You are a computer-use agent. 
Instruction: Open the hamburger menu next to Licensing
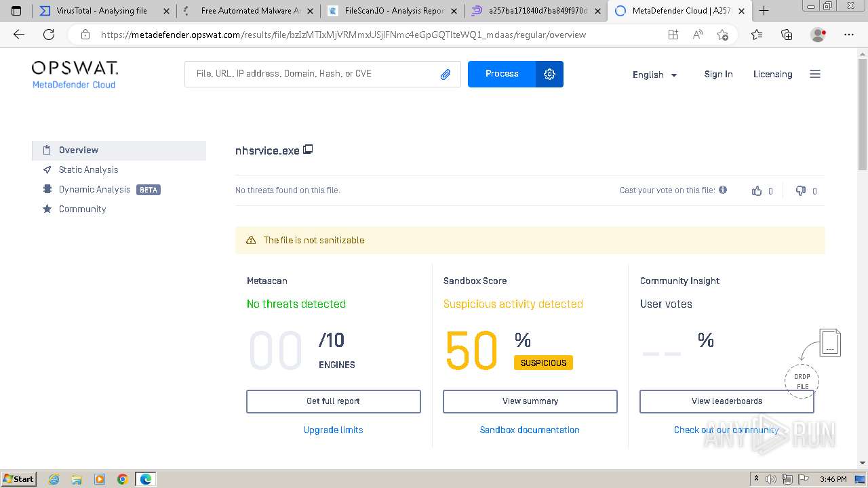815,74
